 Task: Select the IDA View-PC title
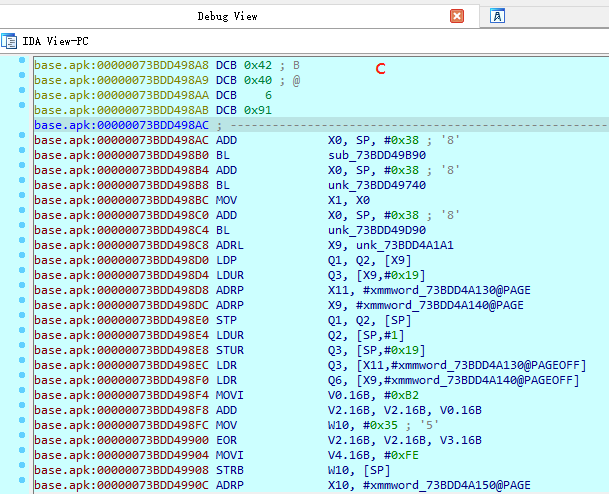pos(56,41)
